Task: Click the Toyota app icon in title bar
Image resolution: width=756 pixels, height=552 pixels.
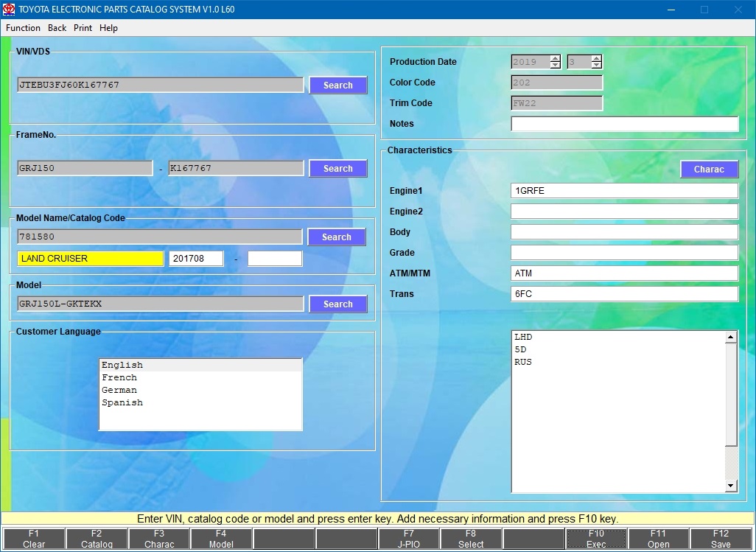Action: click(9, 9)
